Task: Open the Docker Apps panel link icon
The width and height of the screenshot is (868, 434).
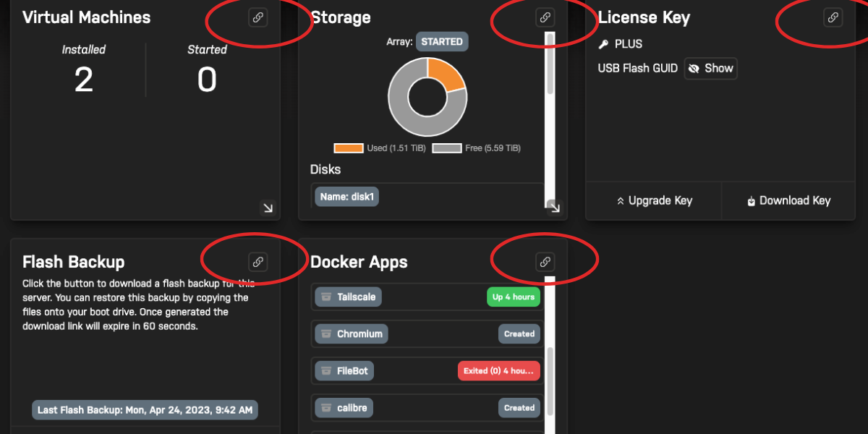Action: coord(544,262)
